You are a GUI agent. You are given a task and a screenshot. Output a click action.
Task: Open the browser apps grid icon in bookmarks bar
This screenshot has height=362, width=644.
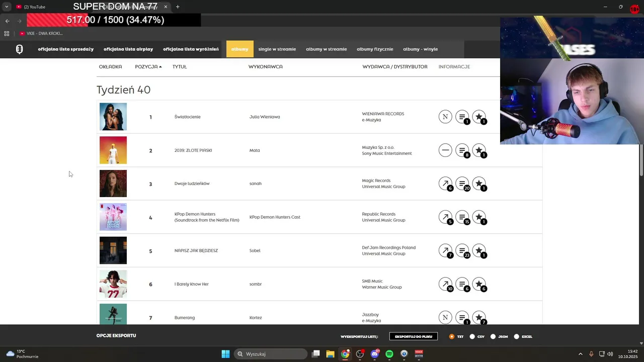coord(7,33)
